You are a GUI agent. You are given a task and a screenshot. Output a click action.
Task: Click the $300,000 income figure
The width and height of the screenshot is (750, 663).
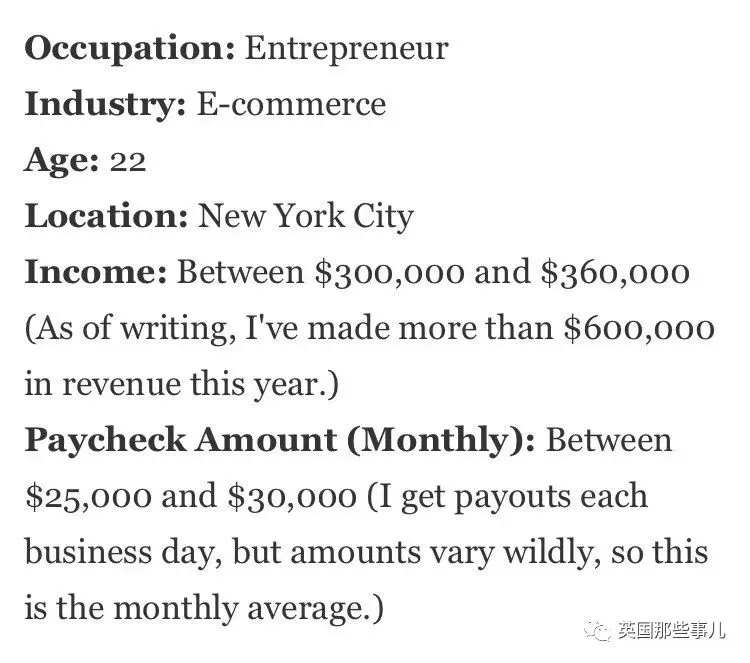pyautogui.click(x=389, y=273)
